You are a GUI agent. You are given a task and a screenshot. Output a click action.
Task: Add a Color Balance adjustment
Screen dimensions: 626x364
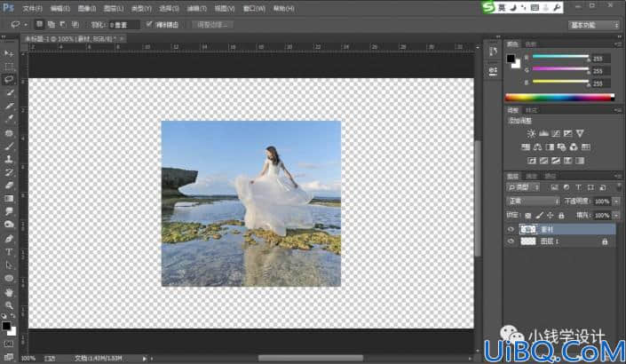[537, 146]
